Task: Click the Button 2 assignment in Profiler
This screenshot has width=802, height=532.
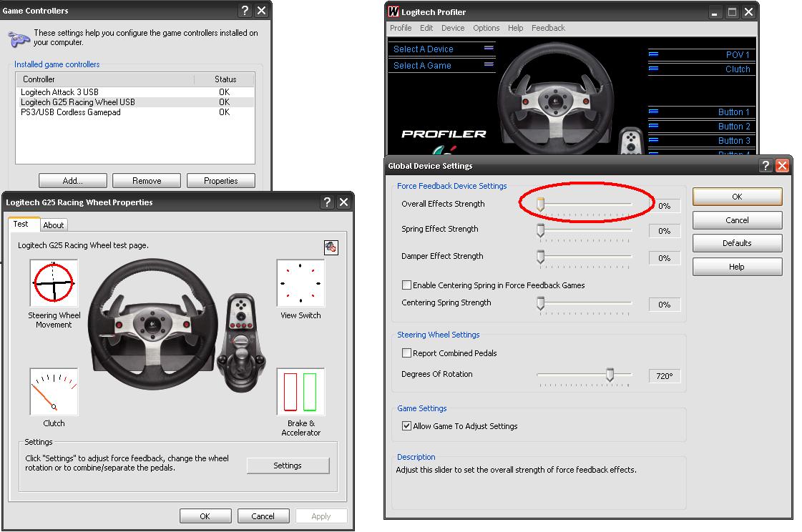Action: [x=702, y=127]
